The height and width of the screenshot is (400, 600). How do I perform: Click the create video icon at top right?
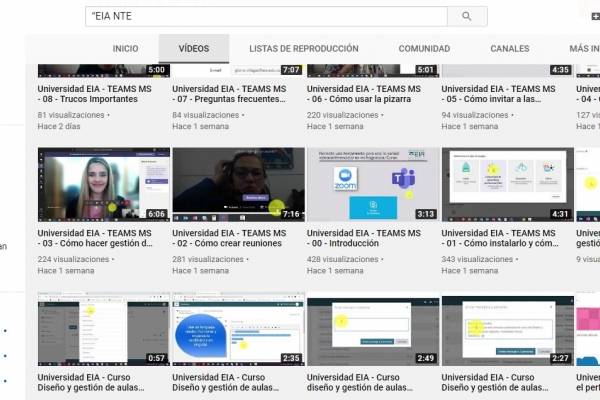point(595,16)
